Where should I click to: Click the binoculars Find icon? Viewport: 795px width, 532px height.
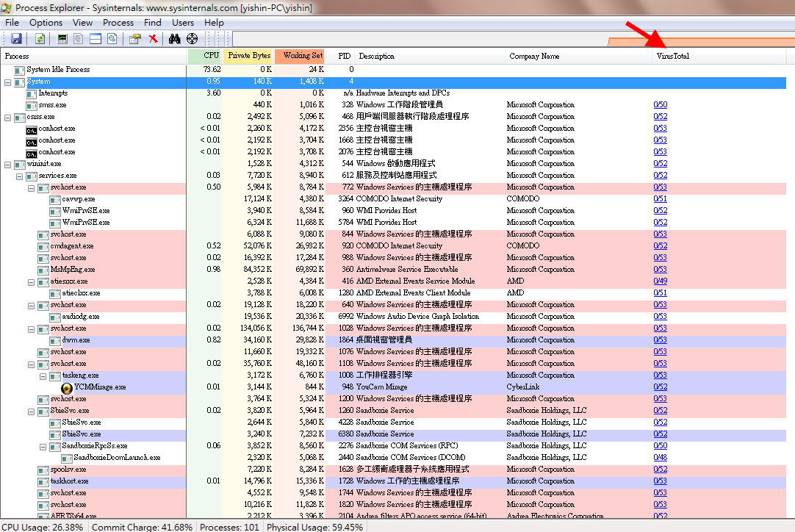(174, 38)
